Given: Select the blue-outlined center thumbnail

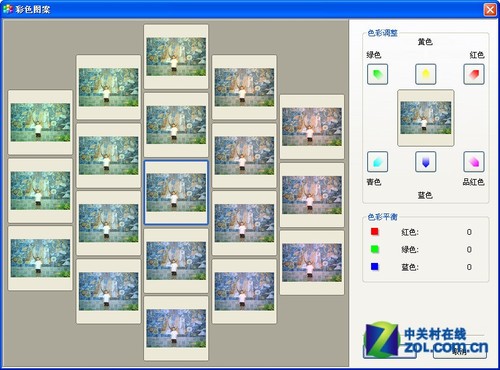Looking at the screenshot, I should [176, 193].
